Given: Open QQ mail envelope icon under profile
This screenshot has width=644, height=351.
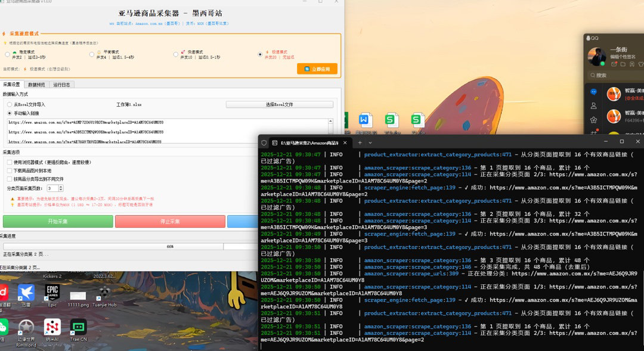Looking at the screenshot, I should coord(614,64).
